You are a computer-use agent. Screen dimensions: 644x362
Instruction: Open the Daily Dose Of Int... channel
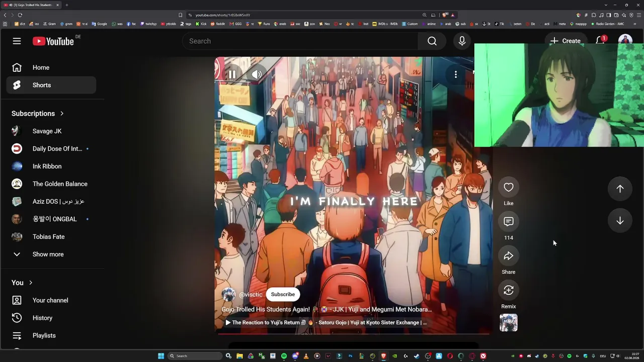[x=51, y=149]
